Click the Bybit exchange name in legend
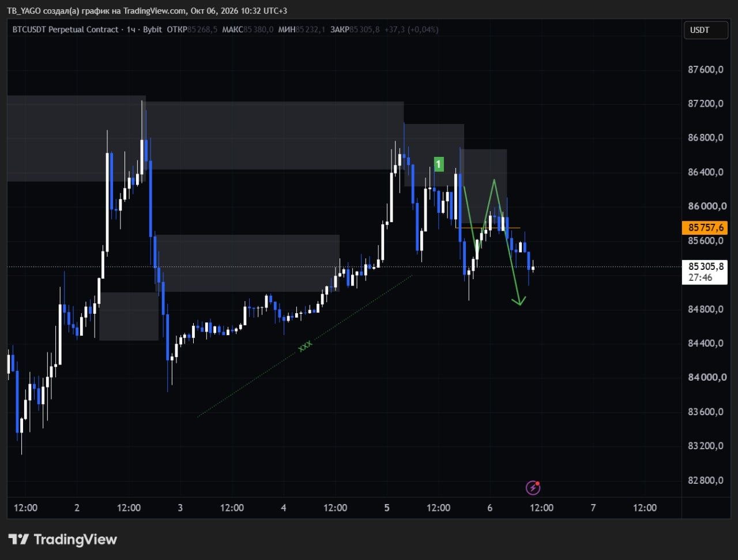Image resolution: width=738 pixels, height=560 pixels. click(x=152, y=29)
